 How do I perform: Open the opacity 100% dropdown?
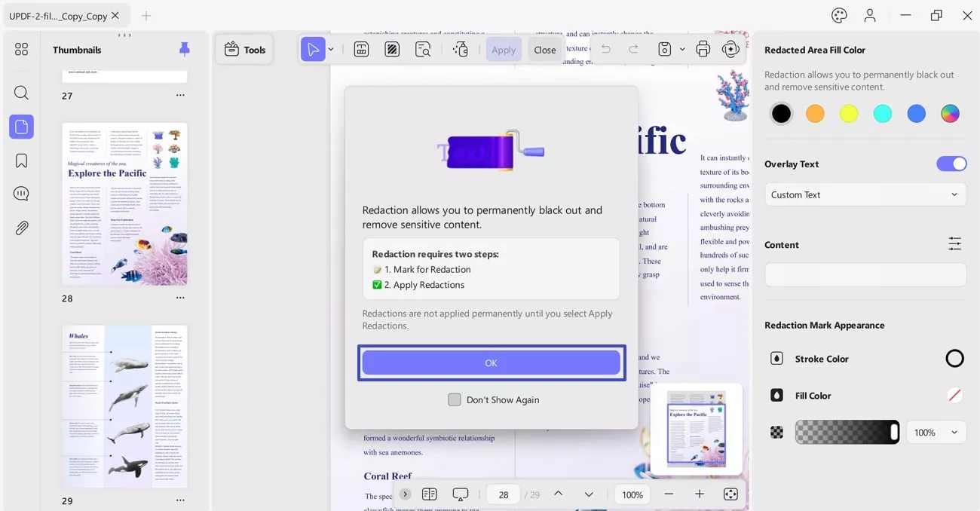pos(936,433)
